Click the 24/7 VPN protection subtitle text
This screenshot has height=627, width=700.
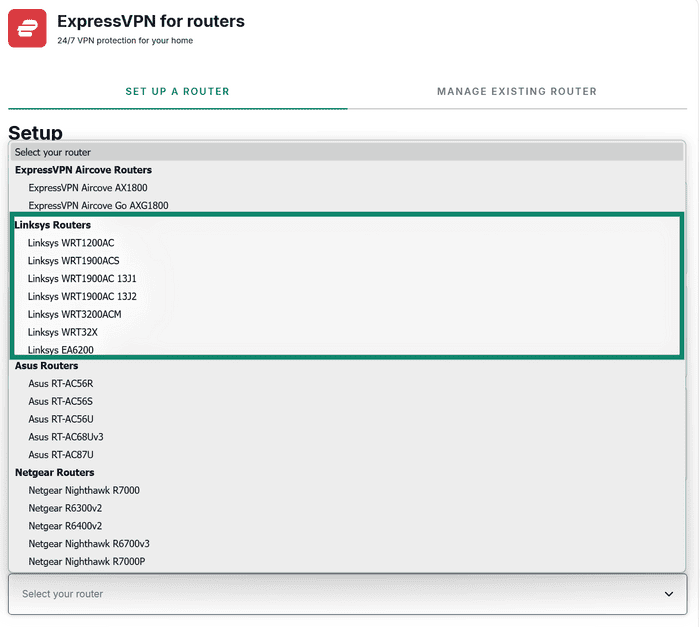coord(125,41)
